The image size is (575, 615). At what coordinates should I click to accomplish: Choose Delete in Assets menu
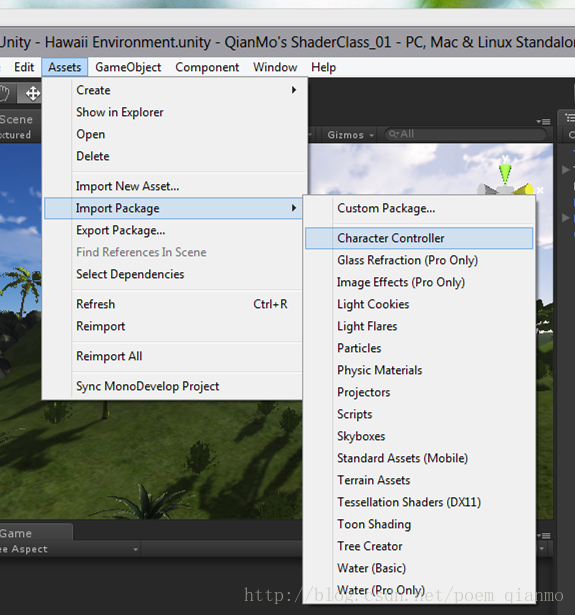coord(175,156)
